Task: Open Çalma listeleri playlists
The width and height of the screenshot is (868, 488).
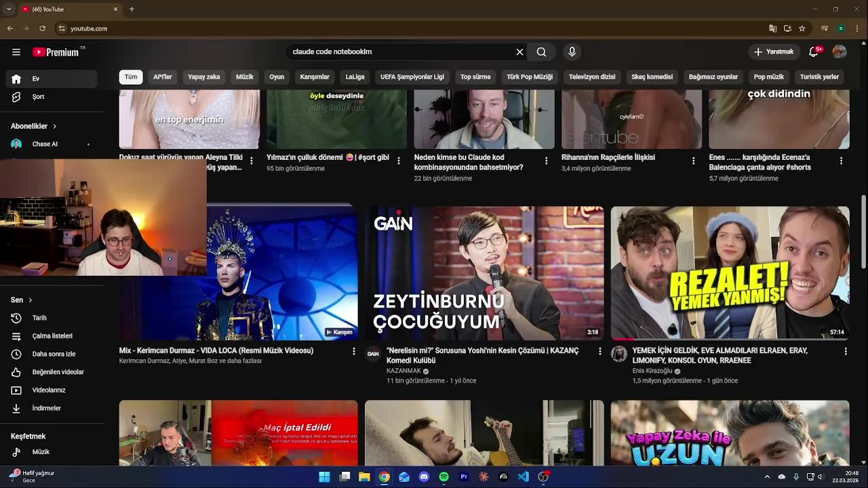Action: click(53, 336)
